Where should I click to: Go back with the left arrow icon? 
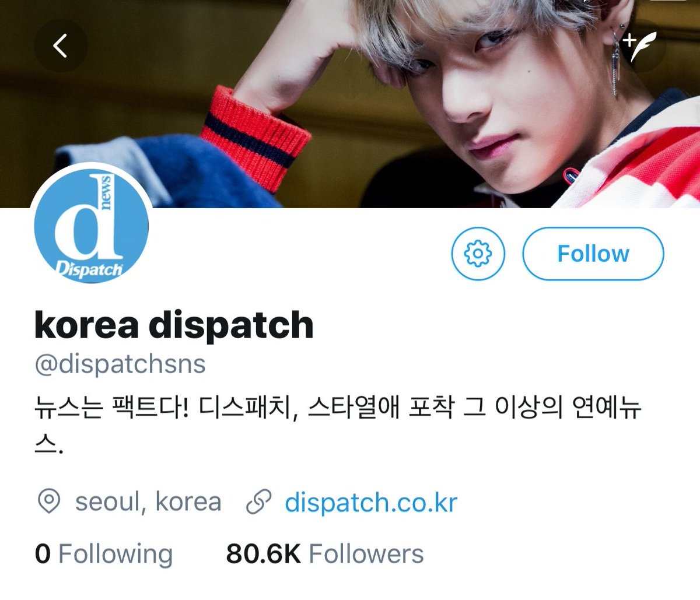coord(61,45)
